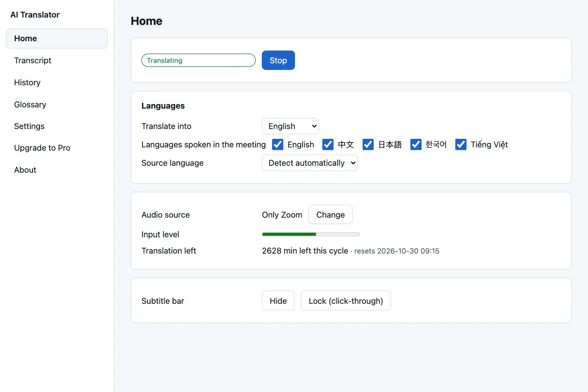Open the Home sidebar item
Screen dimensions: 588x392
click(x=57, y=38)
